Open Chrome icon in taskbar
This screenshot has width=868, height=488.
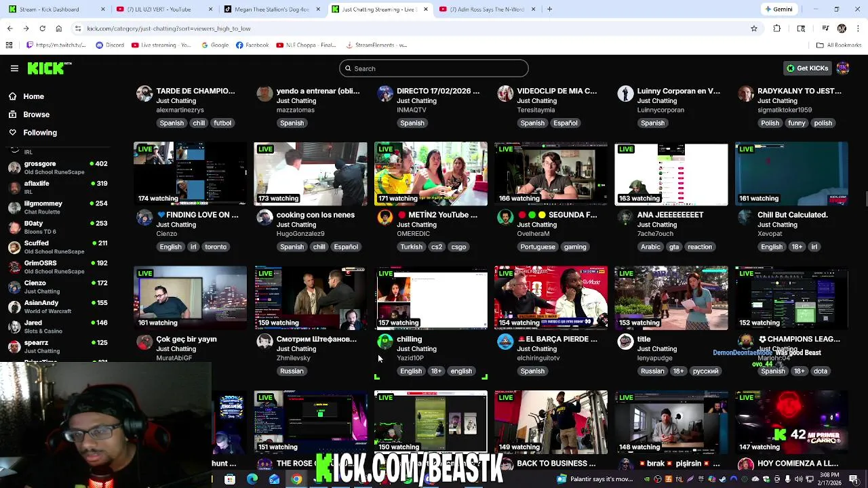pos(296,479)
